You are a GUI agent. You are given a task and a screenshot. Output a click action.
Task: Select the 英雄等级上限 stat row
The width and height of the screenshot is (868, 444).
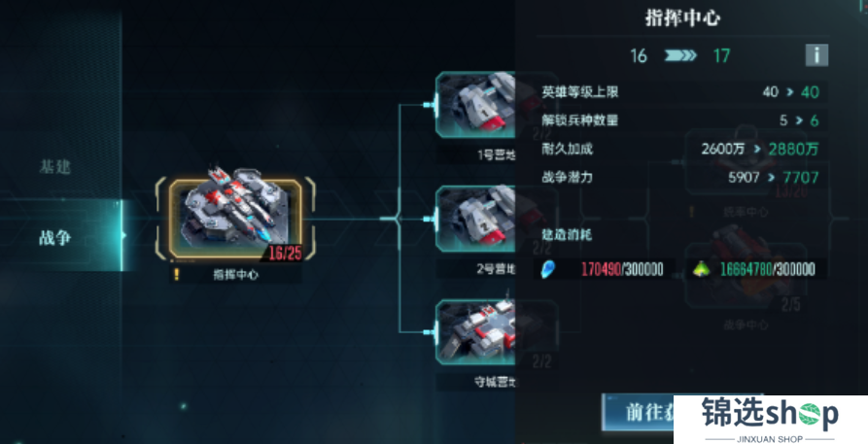682,92
